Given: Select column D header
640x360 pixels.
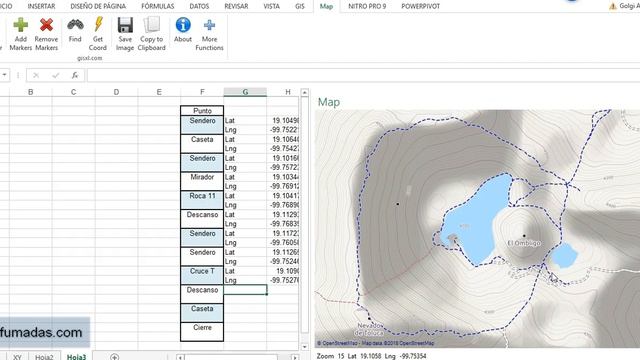Looking at the screenshot, I should pyautogui.click(x=116, y=92).
